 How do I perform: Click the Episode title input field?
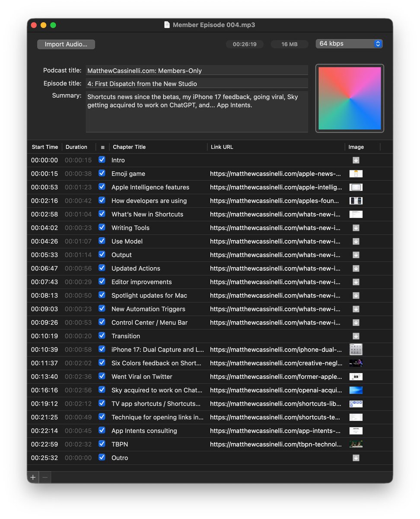tap(197, 83)
